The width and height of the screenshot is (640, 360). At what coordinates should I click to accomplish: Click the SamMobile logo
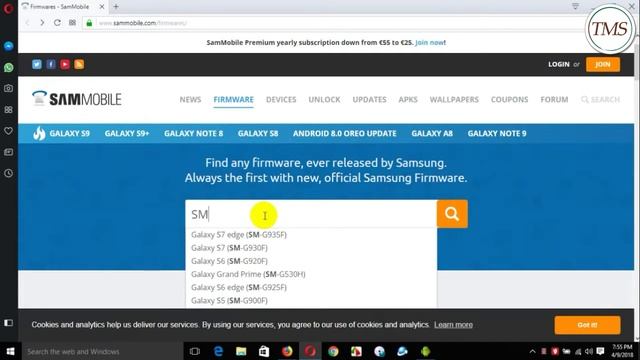pos(77,99)
